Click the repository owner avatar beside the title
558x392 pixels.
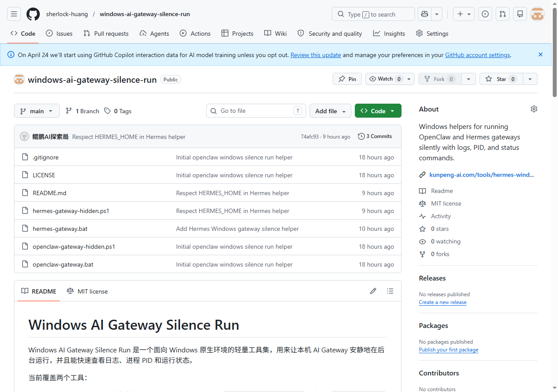[x=19, y=79]
